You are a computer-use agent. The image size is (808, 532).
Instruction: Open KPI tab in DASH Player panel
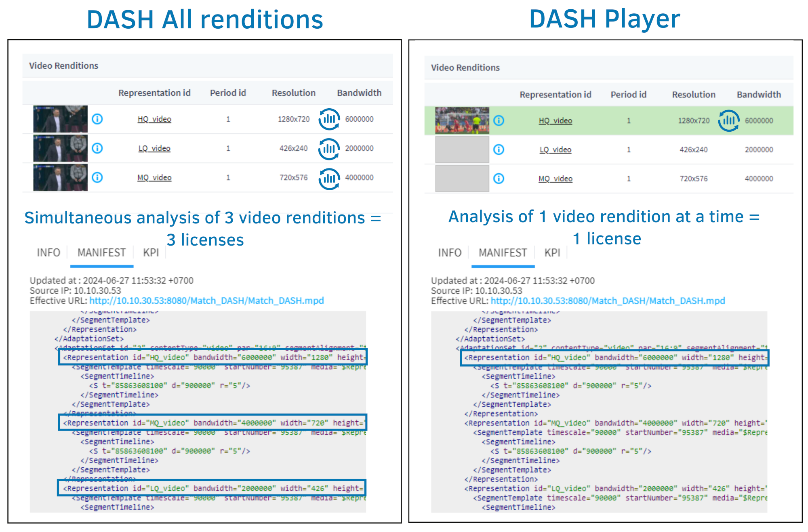tap(552, 253)
